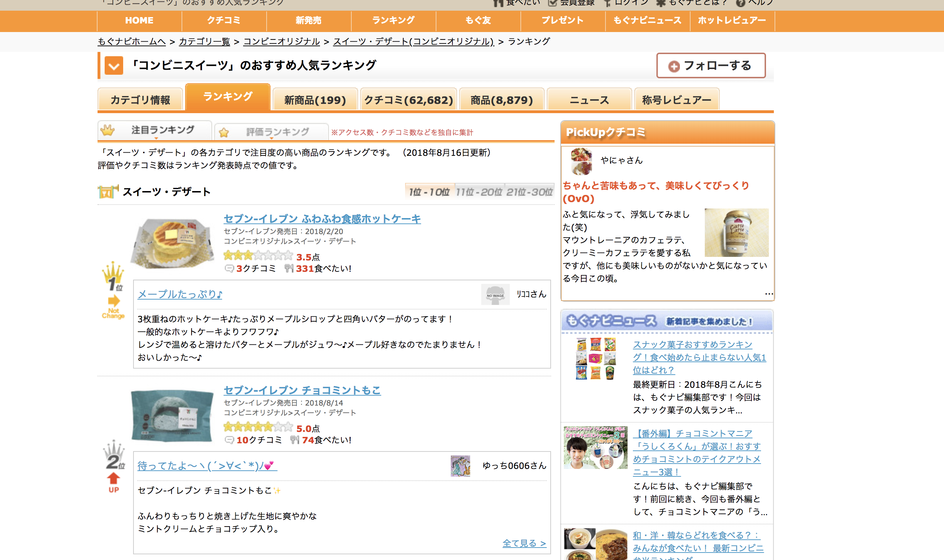Open セブン-イレブン ふわふわ食感ホットケーキ product link
The image size is (944, 560).
(322, 219)
